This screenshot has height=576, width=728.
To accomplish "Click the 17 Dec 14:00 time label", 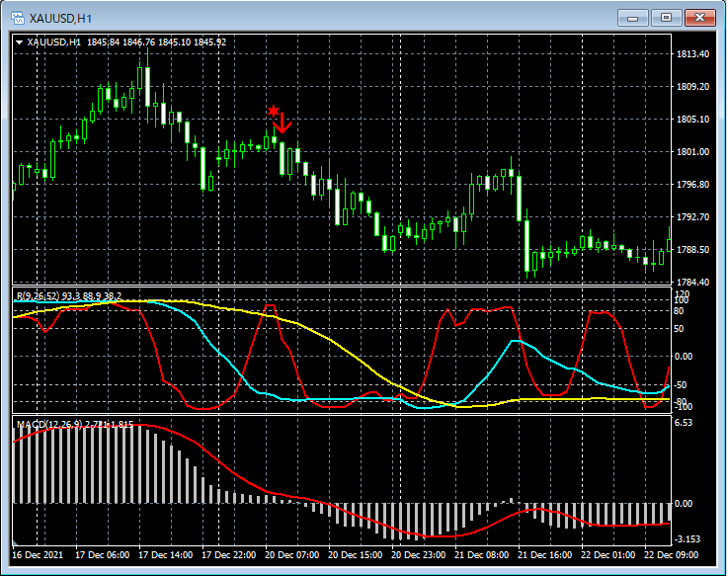I will tap(165, 554).
